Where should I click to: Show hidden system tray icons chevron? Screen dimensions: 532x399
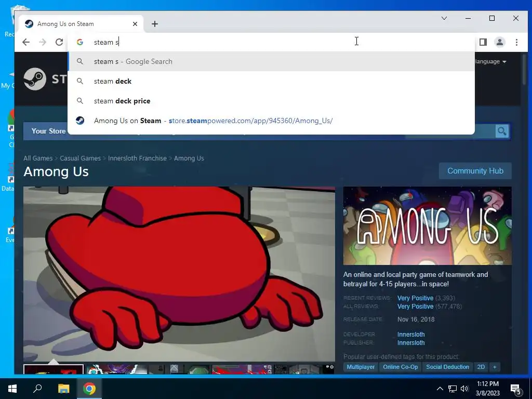(x=440, y=389)
